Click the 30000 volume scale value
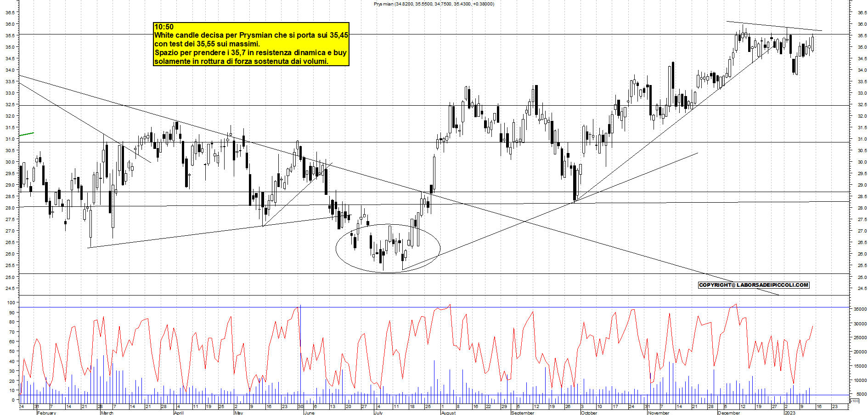Image resolution: width=868 pixels, height=415 pixels. 860,324
